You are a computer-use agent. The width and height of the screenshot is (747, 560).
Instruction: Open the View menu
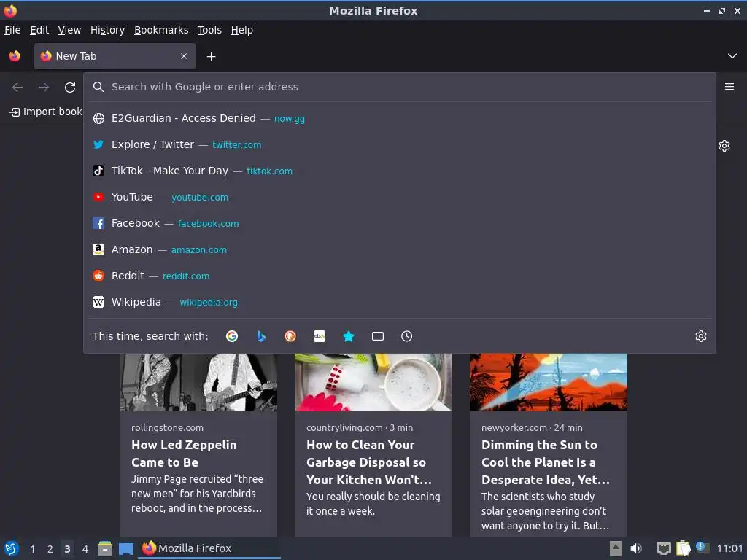(x=69, y=30)
